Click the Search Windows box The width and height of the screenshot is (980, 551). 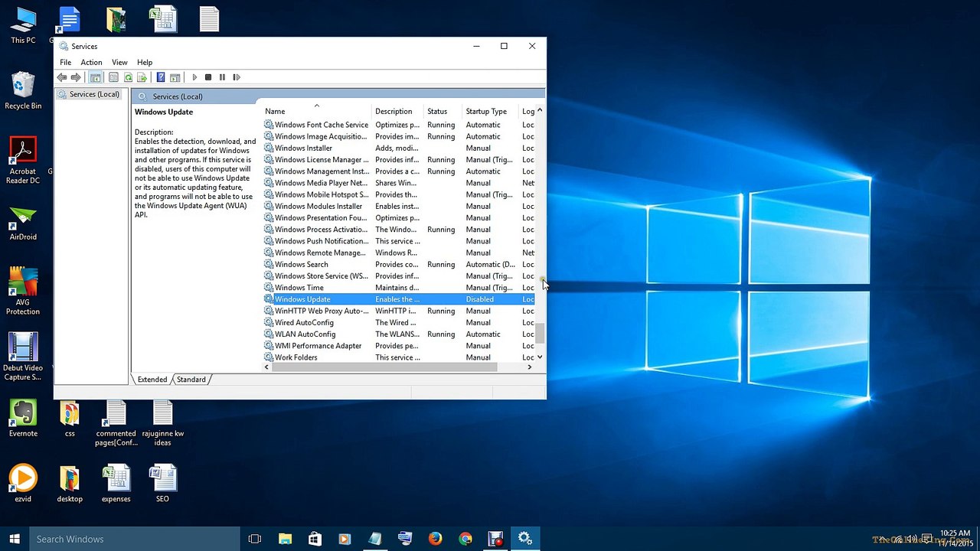coord(135,539)
